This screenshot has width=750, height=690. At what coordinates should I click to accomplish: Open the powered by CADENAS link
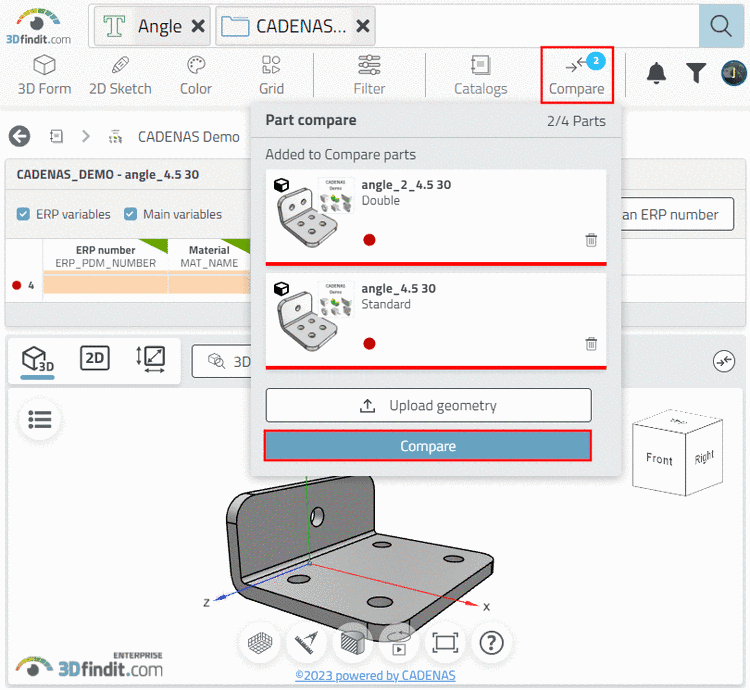[x=375, y=675]
